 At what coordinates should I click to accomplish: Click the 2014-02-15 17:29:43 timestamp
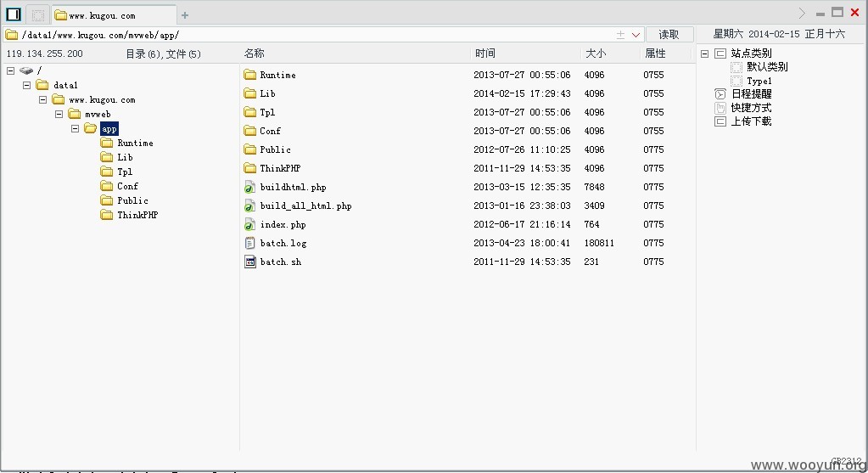[x=522, y=93]
